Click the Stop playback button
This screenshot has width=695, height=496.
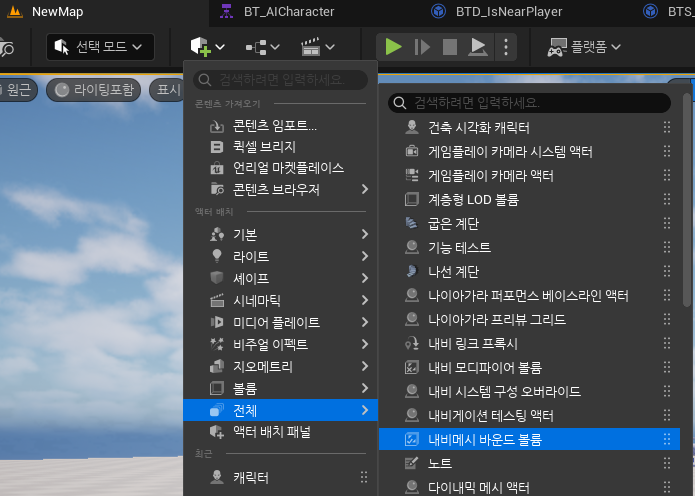449,47
